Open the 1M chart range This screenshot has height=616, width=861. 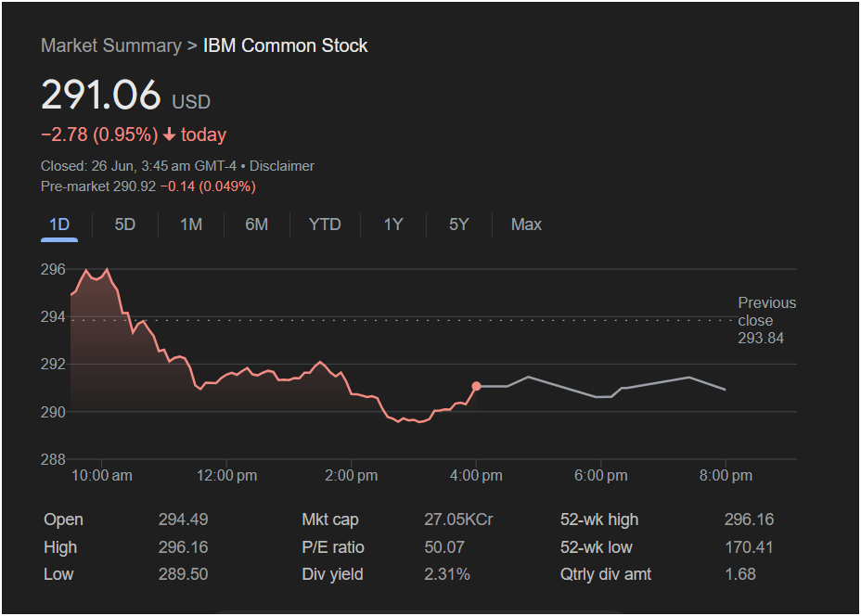[x=191, y=225]
